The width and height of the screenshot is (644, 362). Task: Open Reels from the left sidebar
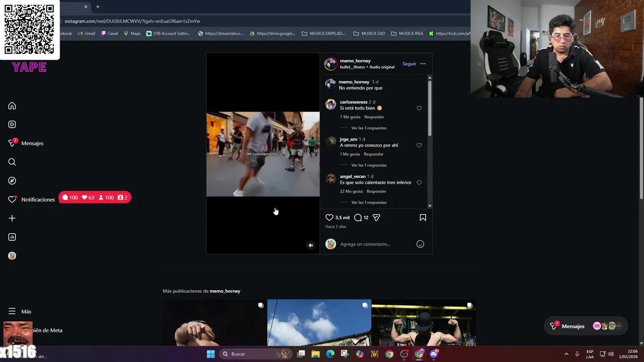pyautogui.click(x=12, y=124)
